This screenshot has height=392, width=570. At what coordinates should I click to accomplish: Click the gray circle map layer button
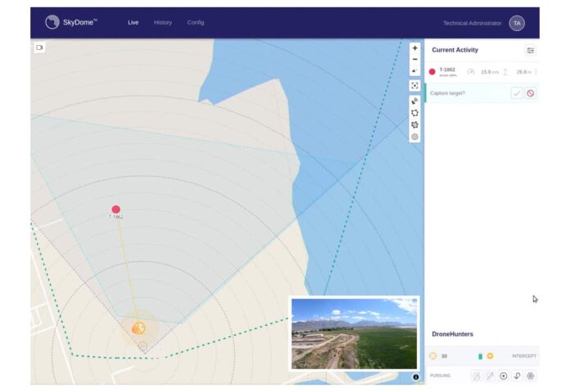click(x=414, y=137)
